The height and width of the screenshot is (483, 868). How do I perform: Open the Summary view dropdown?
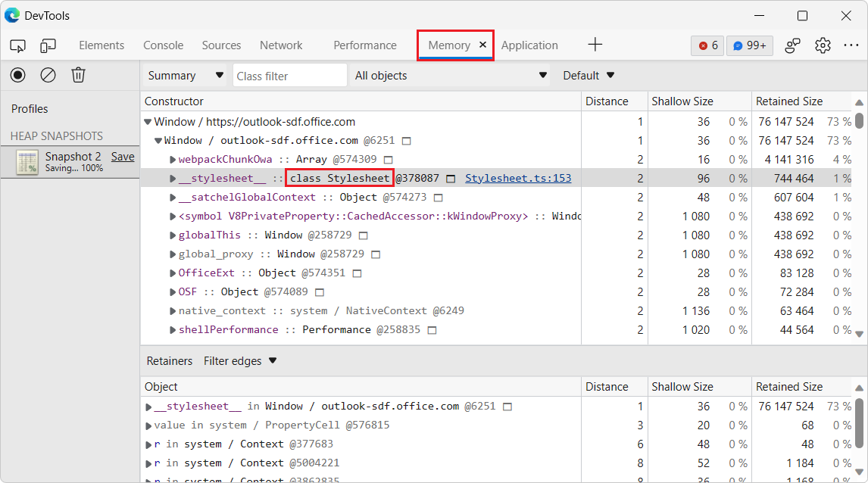(x=184, y=75)
